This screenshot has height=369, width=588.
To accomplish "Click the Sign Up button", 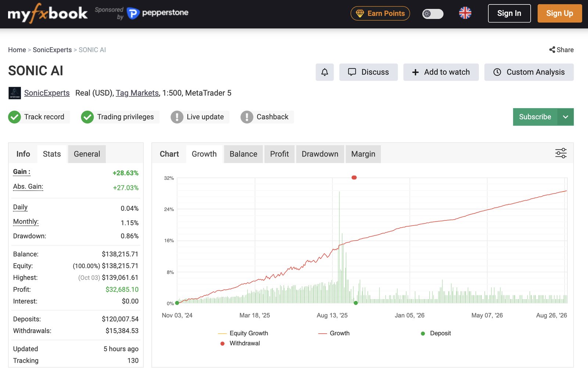I will tap(559, 13).
